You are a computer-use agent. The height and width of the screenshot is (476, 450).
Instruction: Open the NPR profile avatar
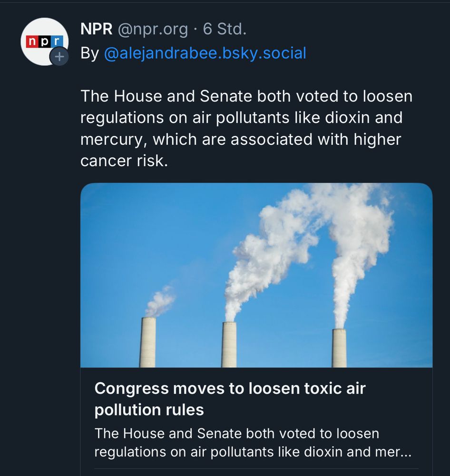pos(44,41)
